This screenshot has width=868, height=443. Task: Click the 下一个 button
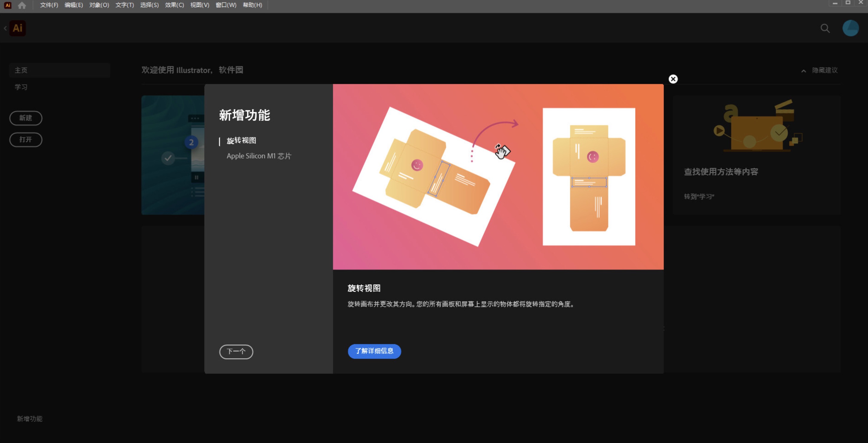point(236,351)
